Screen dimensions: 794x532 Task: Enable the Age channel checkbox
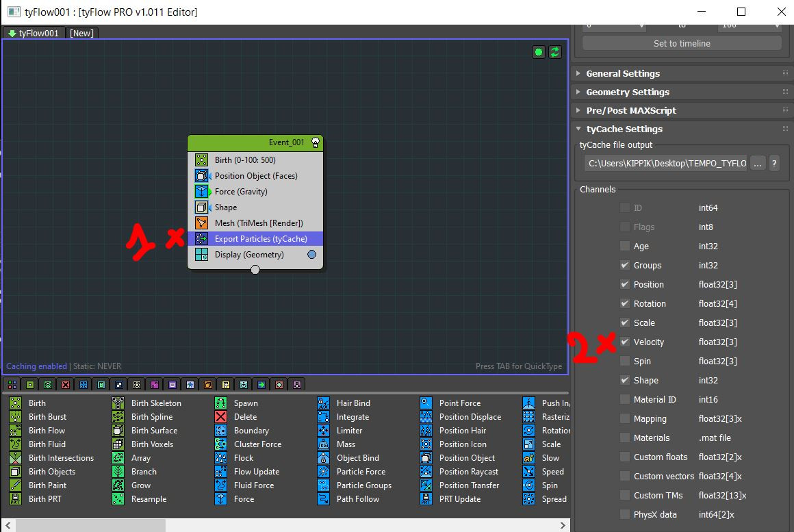click(x=625, y=246)
